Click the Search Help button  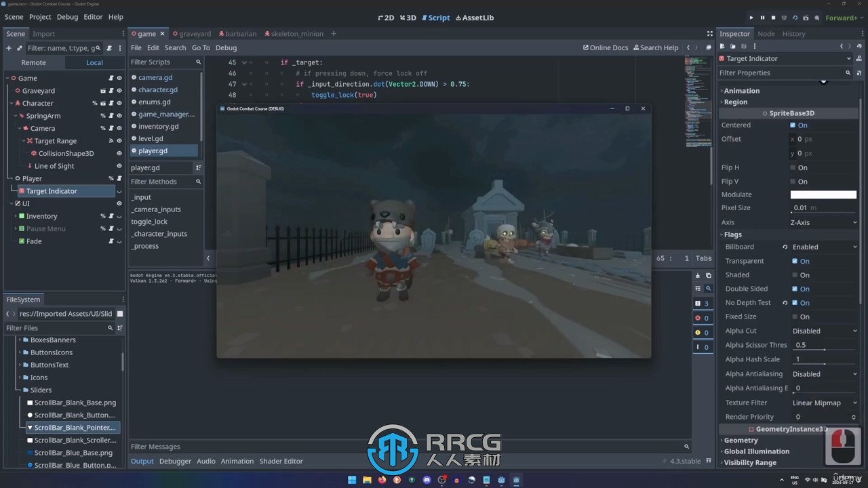656,47
